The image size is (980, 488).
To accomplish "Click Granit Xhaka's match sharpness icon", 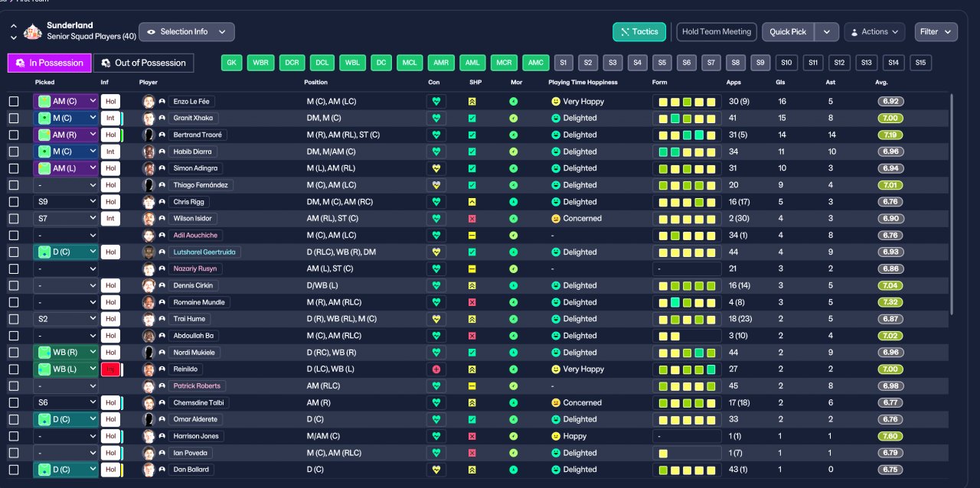I will click(x=472, y=118).
